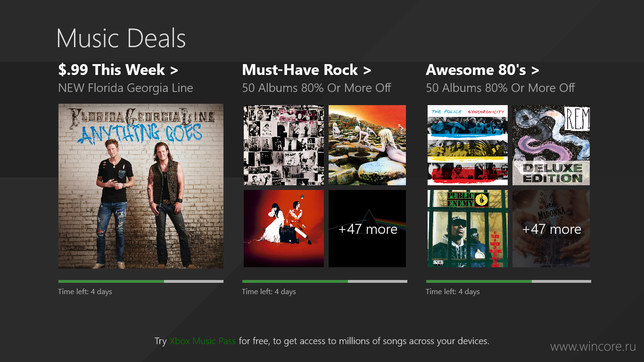Show +47 more 80's albums on Madonna tile
Image resolution: width=644 pixels, height=362 pixels.
(551, 229)
